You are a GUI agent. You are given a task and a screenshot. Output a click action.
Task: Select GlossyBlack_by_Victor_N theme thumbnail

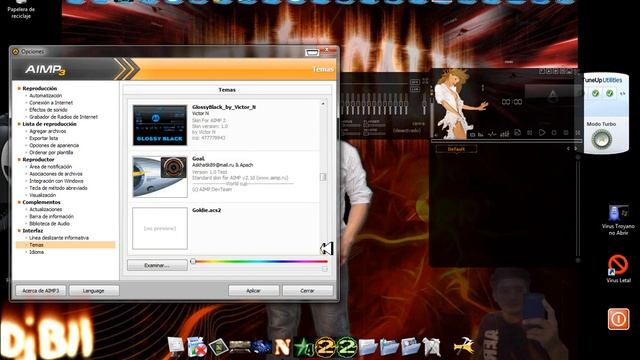[x=160, y=125]
